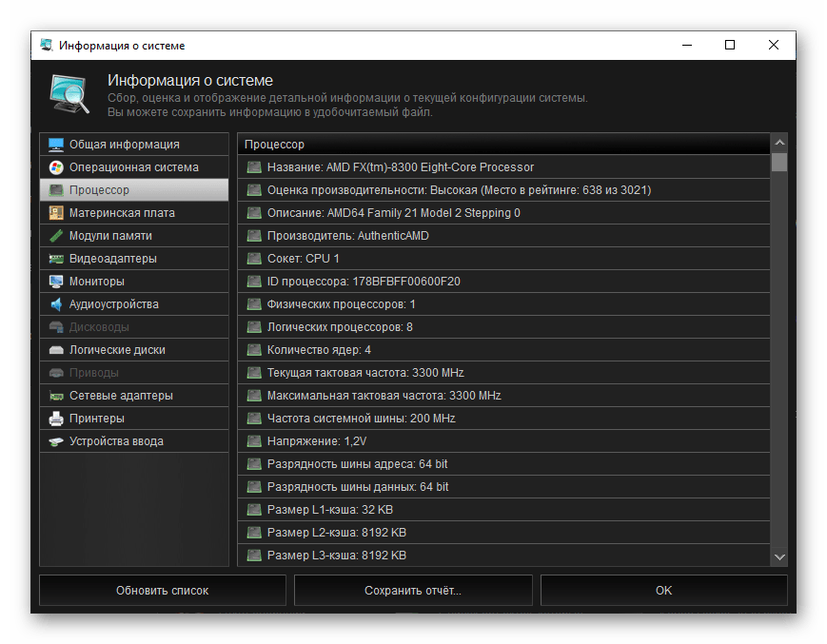Click the scrollbar down arrow in the details list

point(779,556)
